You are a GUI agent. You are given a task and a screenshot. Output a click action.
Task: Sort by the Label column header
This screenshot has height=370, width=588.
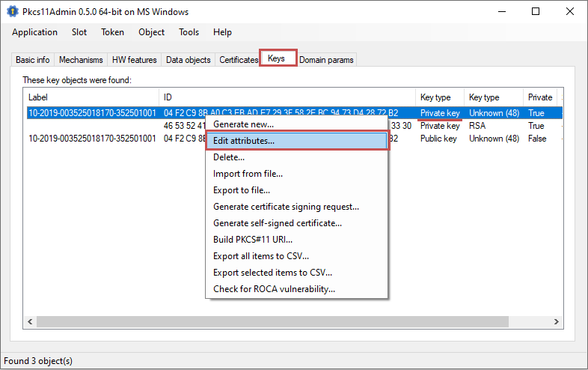tap(91, 97)
